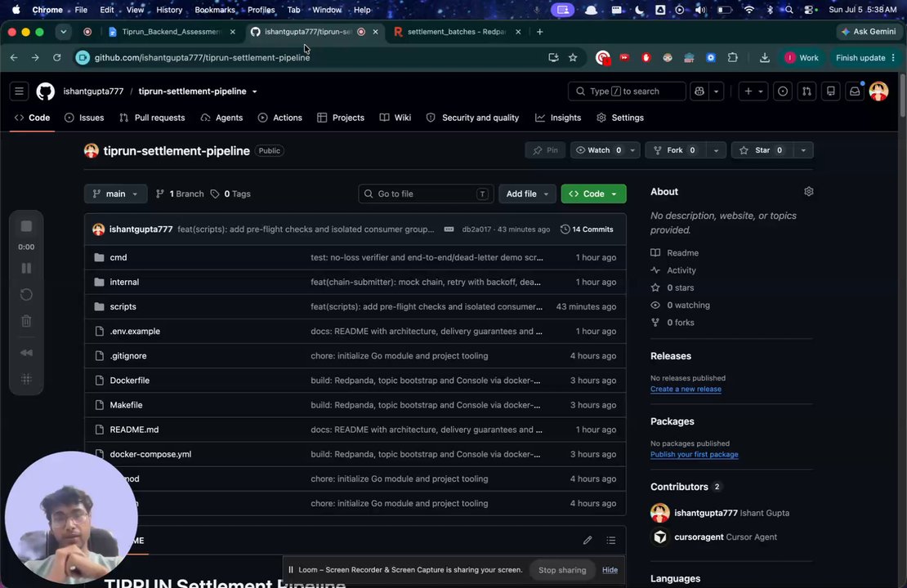
Task: Expand the Copilot dropdown arrow in header
Action: click(716, 91)
